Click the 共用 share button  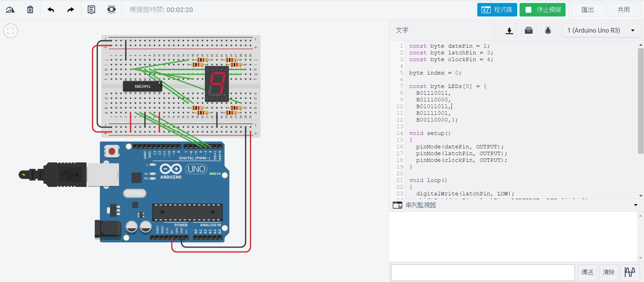(624, 10)
